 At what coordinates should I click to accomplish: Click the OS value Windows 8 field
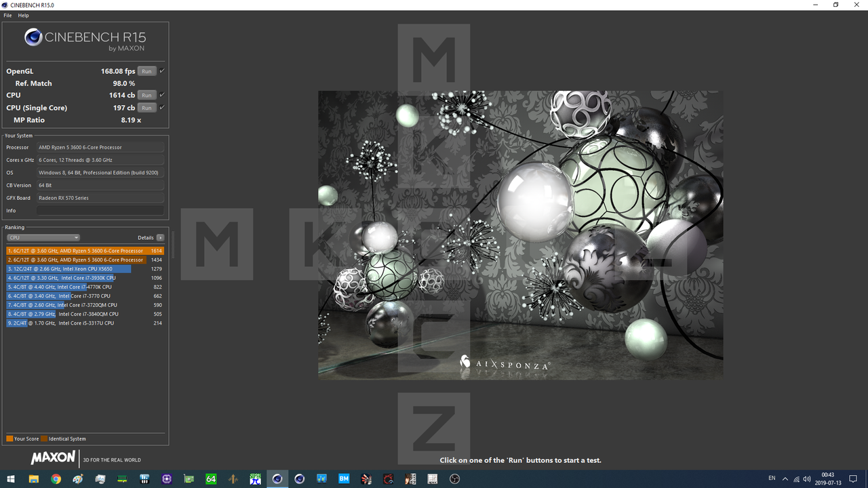tap(100, 173)
